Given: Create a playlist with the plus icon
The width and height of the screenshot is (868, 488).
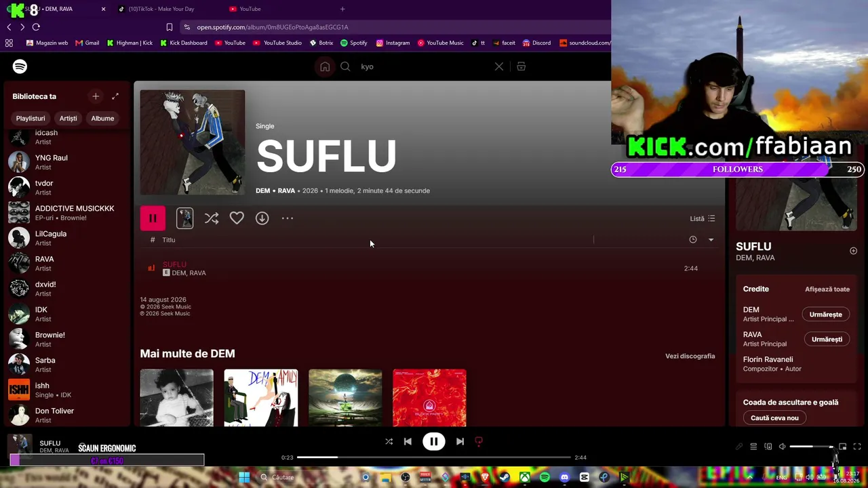Looking at the screenshot, I should (96, 96).
